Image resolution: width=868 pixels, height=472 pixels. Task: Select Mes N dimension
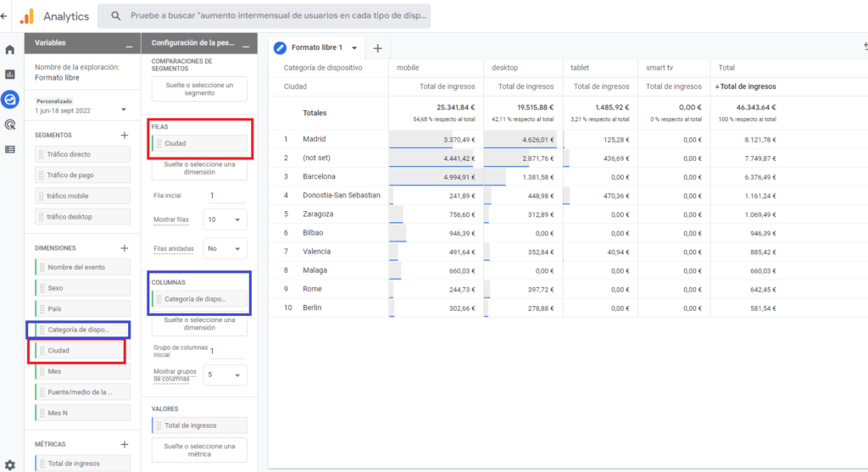point(82,413)
